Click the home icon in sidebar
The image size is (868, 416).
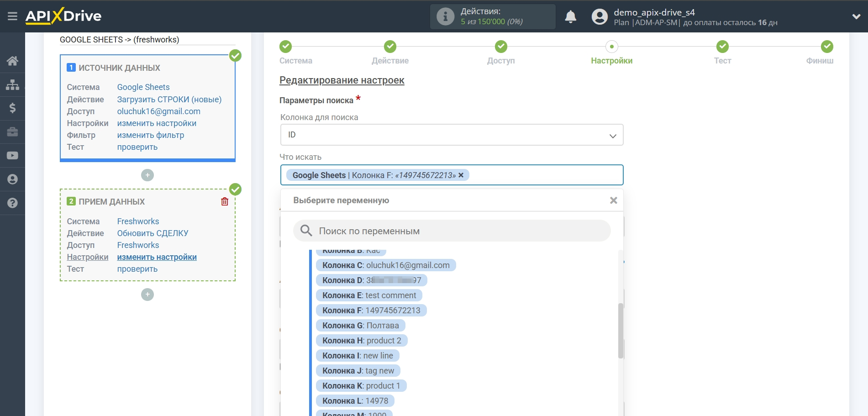[12, 61]
